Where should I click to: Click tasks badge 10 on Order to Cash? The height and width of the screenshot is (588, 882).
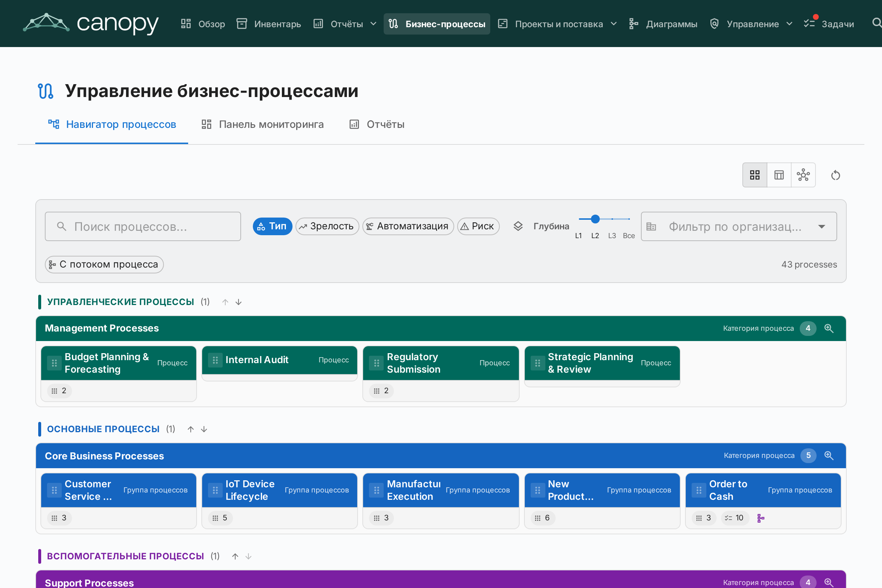(x=734, y=518)
